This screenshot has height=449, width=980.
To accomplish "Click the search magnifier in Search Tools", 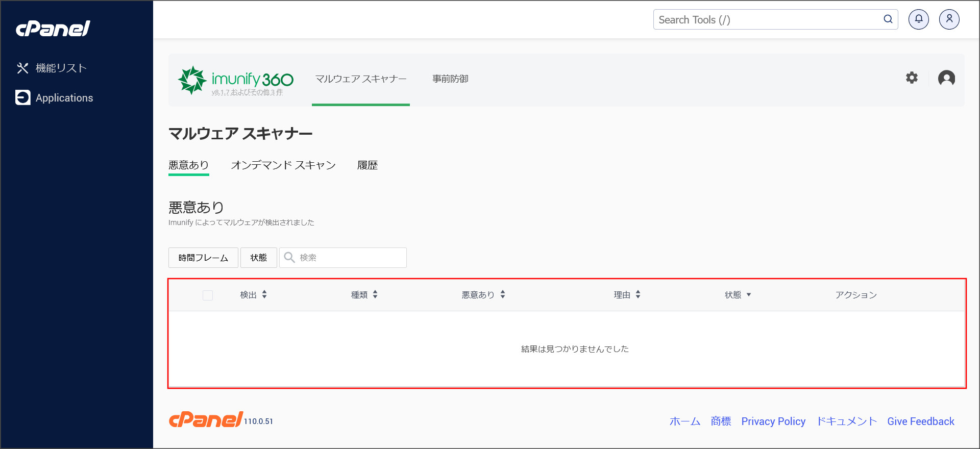I will coord(888,19).
